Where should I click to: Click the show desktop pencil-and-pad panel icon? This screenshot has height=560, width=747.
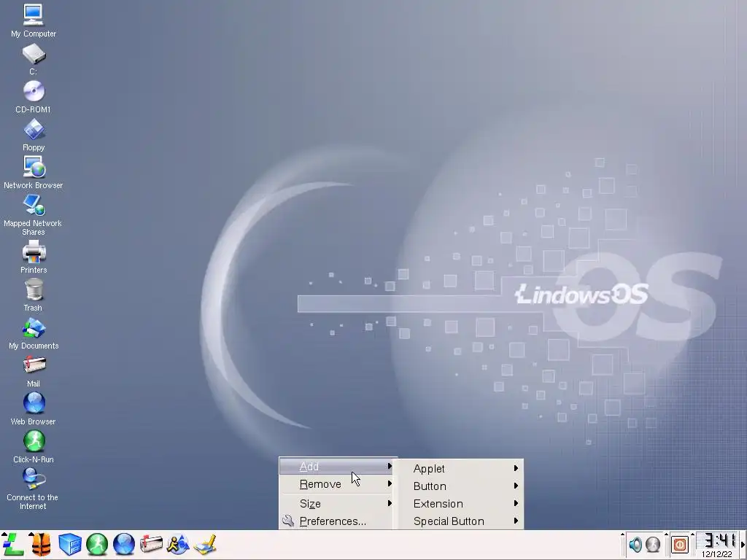[205, 544]
